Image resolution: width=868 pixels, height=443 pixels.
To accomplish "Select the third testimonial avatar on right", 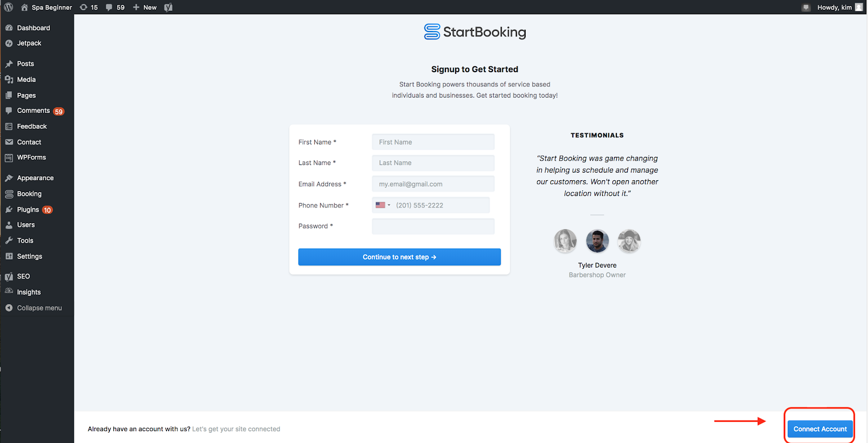I will pos(629,241).
